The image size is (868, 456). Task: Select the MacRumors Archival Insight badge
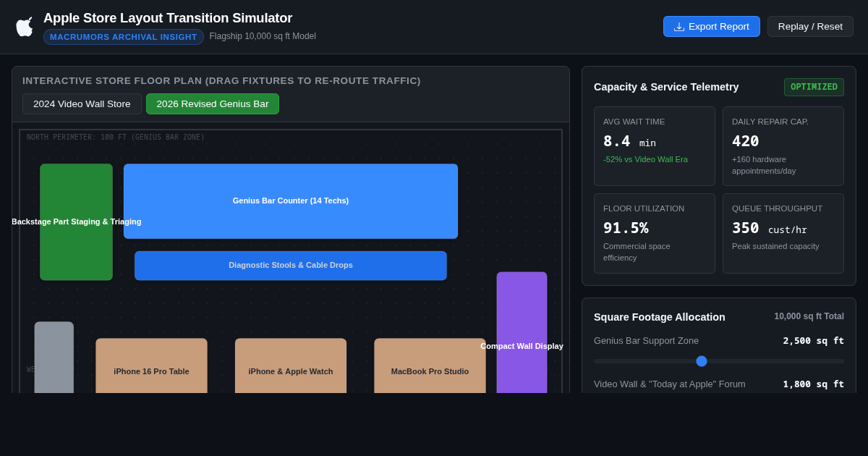124,37
